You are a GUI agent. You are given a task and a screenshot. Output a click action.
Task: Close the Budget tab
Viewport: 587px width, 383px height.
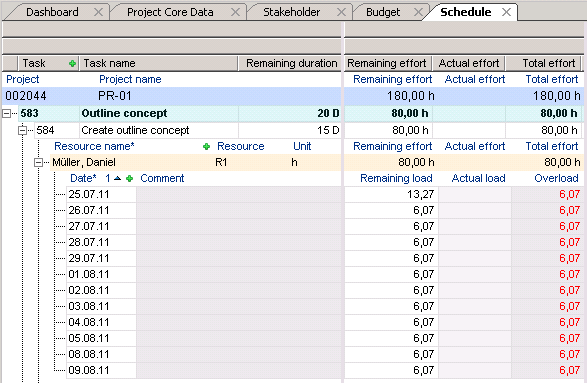pos(419,12)
